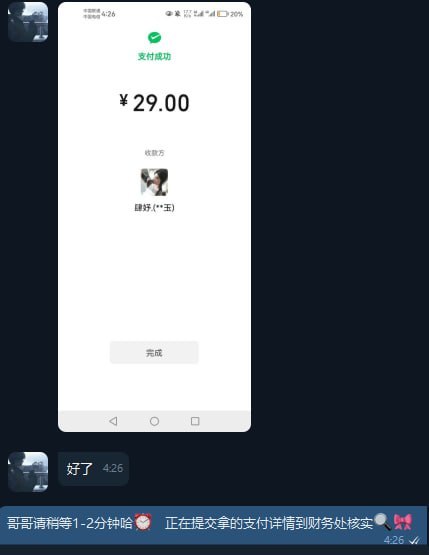429x555 pixels.
Task: Click the 支付成功 text
Action: click(154, 56)
